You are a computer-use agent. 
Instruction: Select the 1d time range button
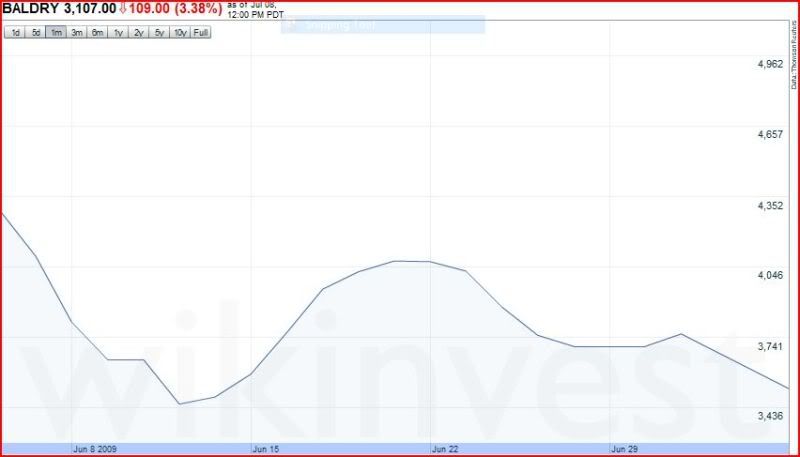[15, 33]
